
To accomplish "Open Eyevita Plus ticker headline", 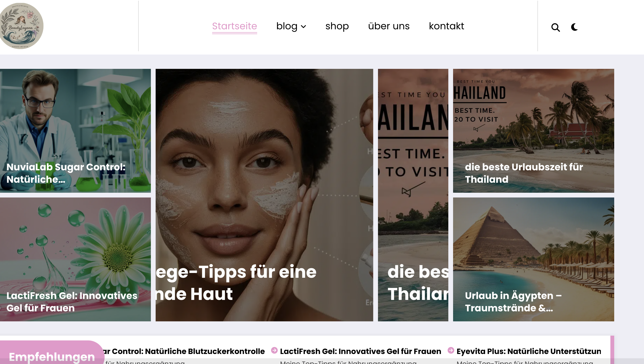I will (x=529, y=351).
